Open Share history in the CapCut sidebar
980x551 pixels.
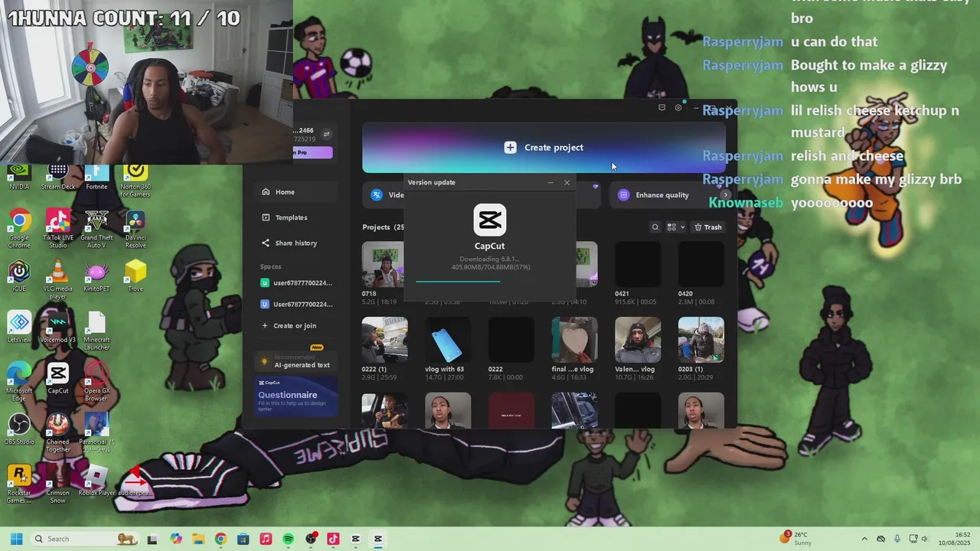[x=296, y=243]
